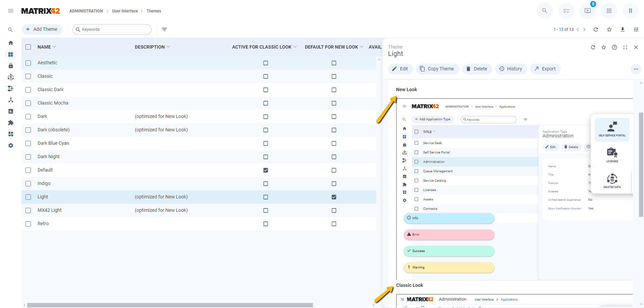This screenshot has width=644, height=308.
Task: Open the DESCRIPTION column dropdown
Action: (x=168, y=47)
